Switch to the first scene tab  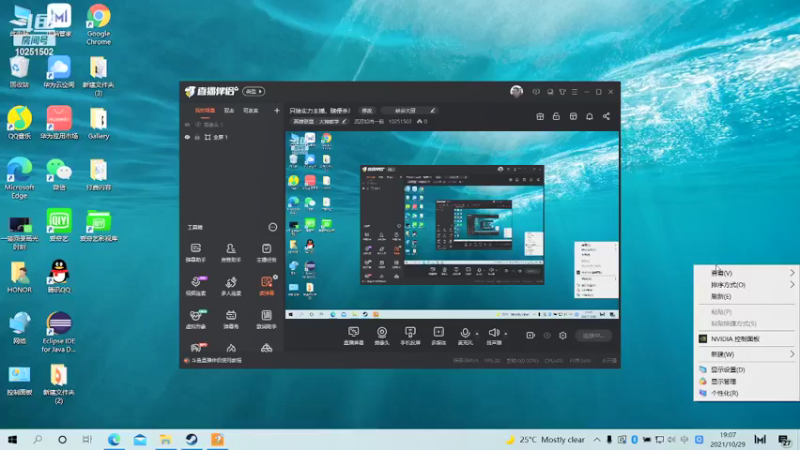205,110
